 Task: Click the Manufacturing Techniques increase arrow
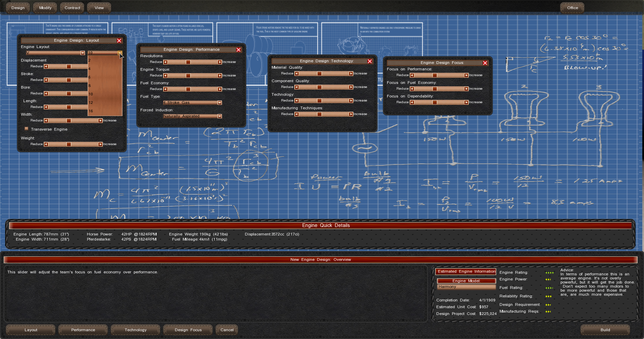pyautogui.click(x=351, y=114)
